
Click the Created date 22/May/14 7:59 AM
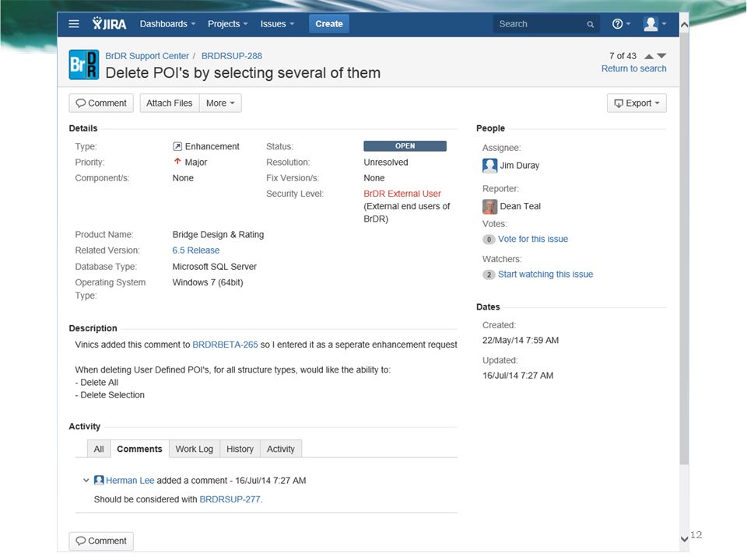pyautogui.click(x=521, y=341)
